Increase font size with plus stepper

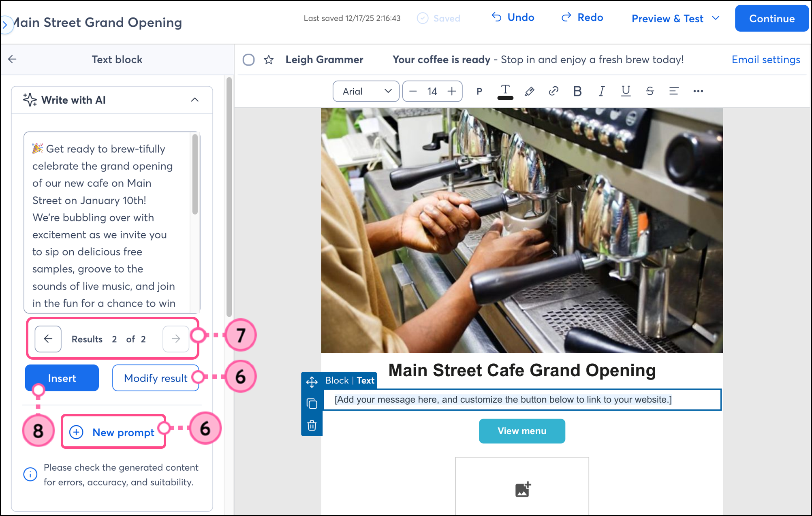pos(452,91)
